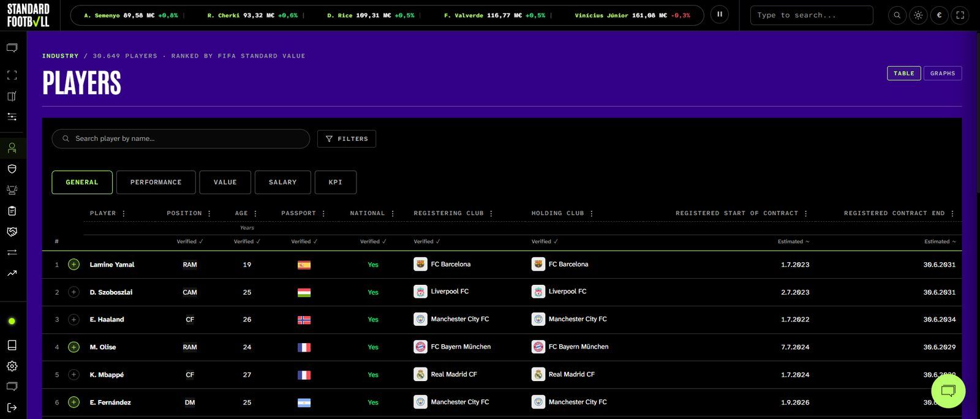Open the transfers arrows sidebar icon
The height and width of the screenshot is (419, 980).
(12, 252)
